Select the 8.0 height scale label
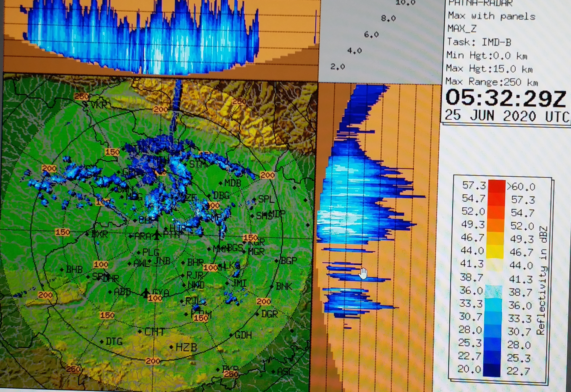Screen dimensions: 571x392 [388, 18]
